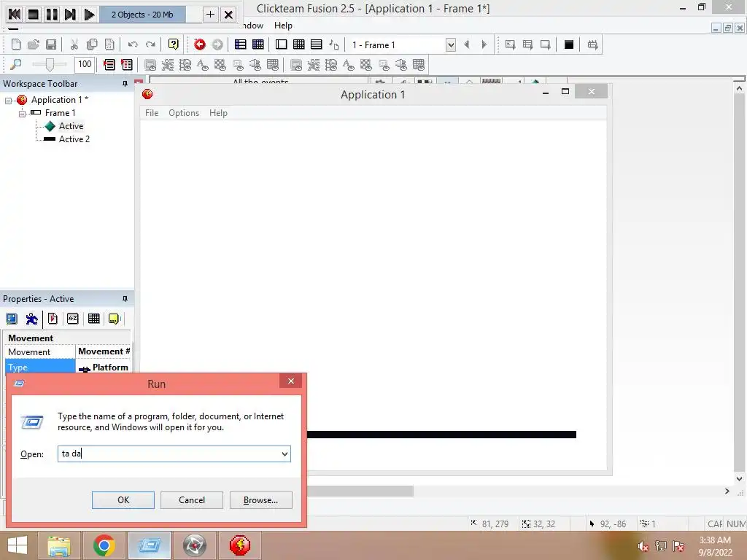Expand the Open combo box dropdown arrow
Viewport: 747px width, 560px height.
[x=285, y=454]
